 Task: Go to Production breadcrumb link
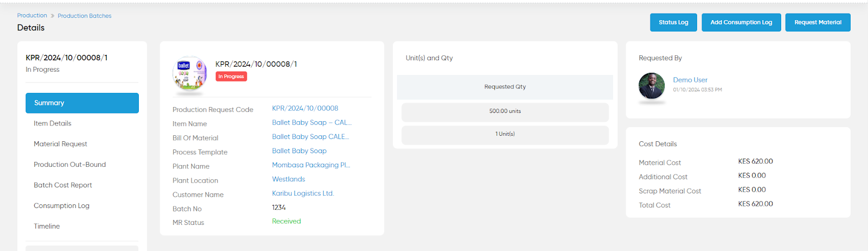32,16
